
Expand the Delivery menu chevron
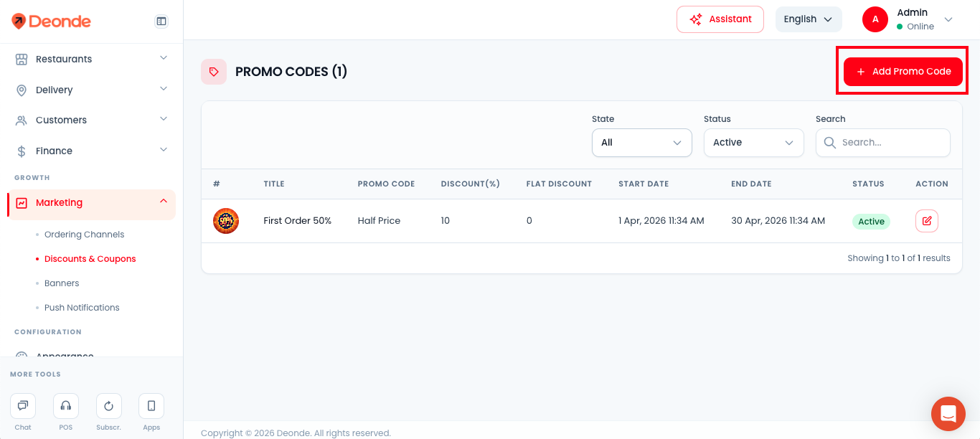[164, 89]
